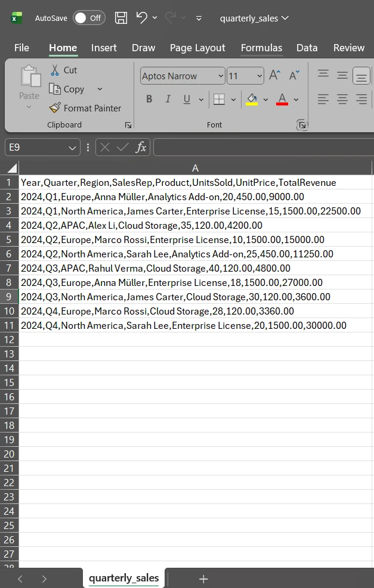
Task: Click the Copy button
Action: [x=67, y=89]
